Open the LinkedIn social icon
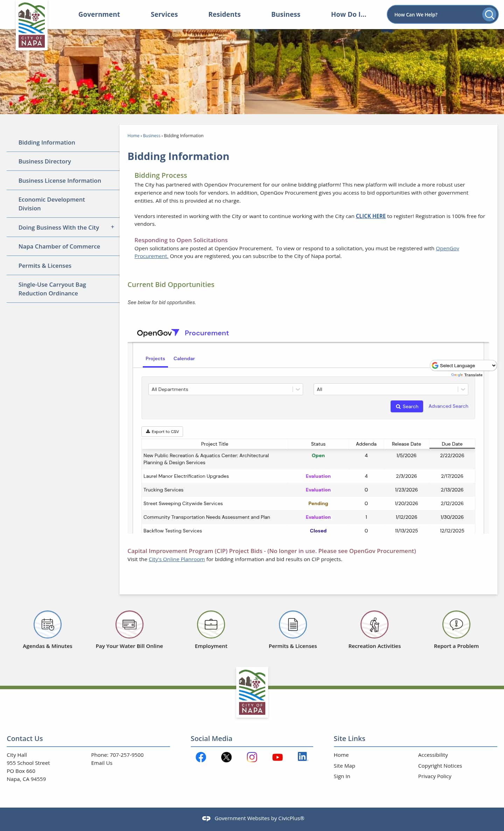This screenshot has height=831, width=504. (x=303, y=756)
